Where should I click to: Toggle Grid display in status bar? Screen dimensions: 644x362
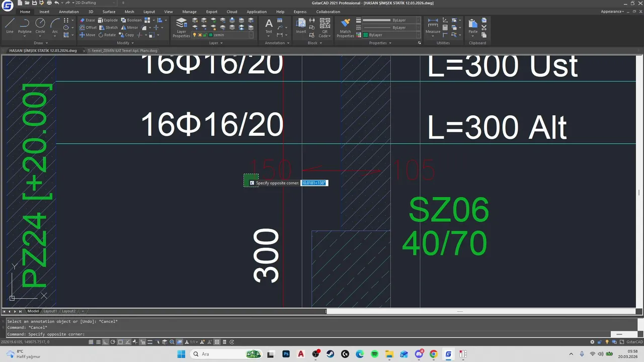(98, 342)
